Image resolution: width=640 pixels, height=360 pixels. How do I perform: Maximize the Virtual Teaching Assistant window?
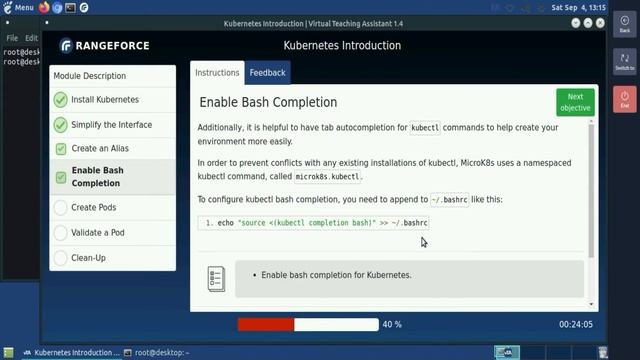588,23
